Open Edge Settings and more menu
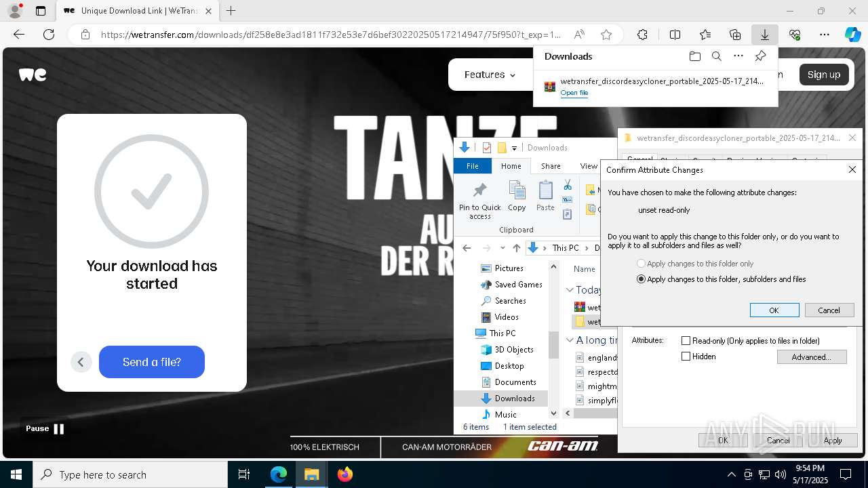 [825, 35]
